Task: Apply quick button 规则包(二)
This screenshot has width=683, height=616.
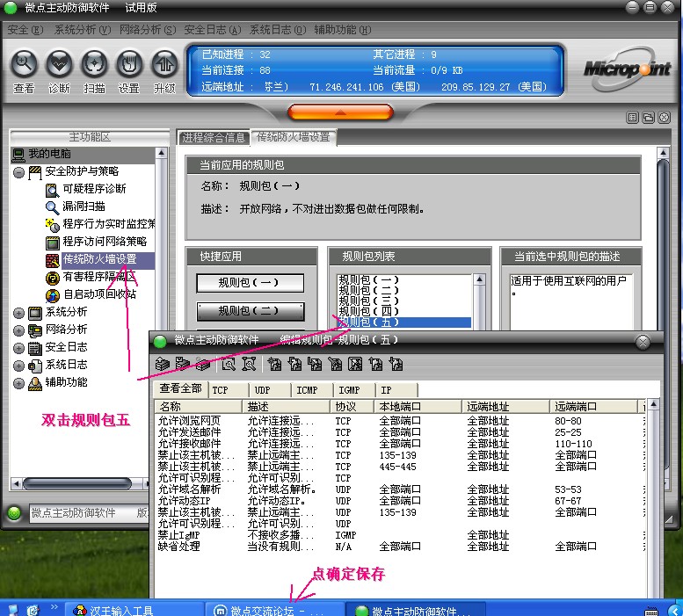Action: tap(251, 311)
